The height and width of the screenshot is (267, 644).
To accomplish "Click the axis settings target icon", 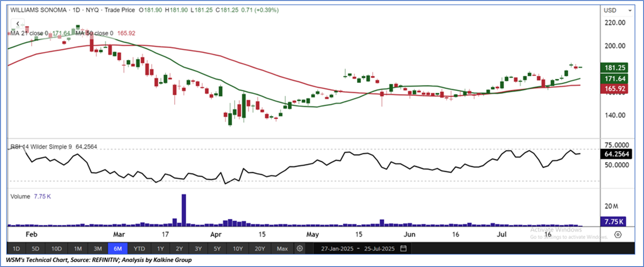I will pos(618,235).
